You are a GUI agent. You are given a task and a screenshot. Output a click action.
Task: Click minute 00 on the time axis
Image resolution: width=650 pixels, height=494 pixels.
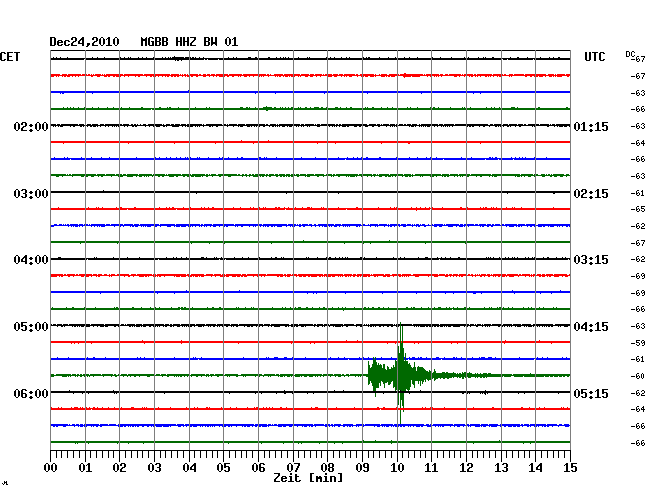(x=51, y=468)
